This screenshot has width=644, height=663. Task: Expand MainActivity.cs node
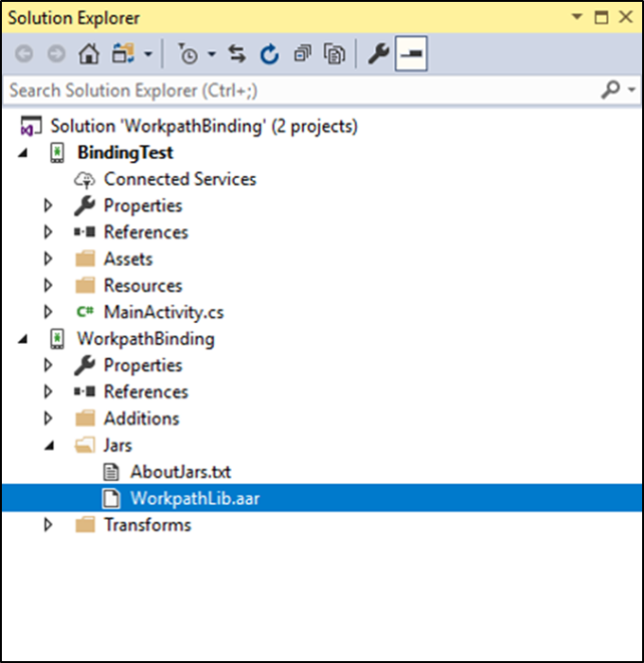(x=48, y=312)
